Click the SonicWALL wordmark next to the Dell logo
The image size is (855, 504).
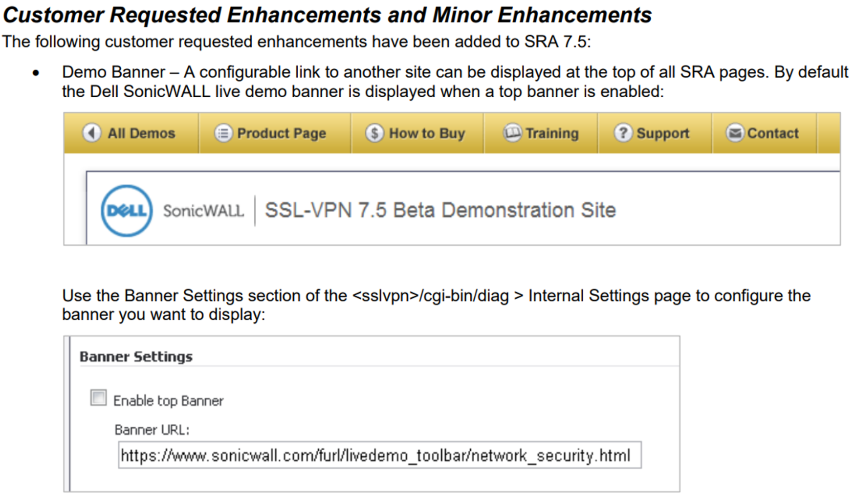point(203,211)
